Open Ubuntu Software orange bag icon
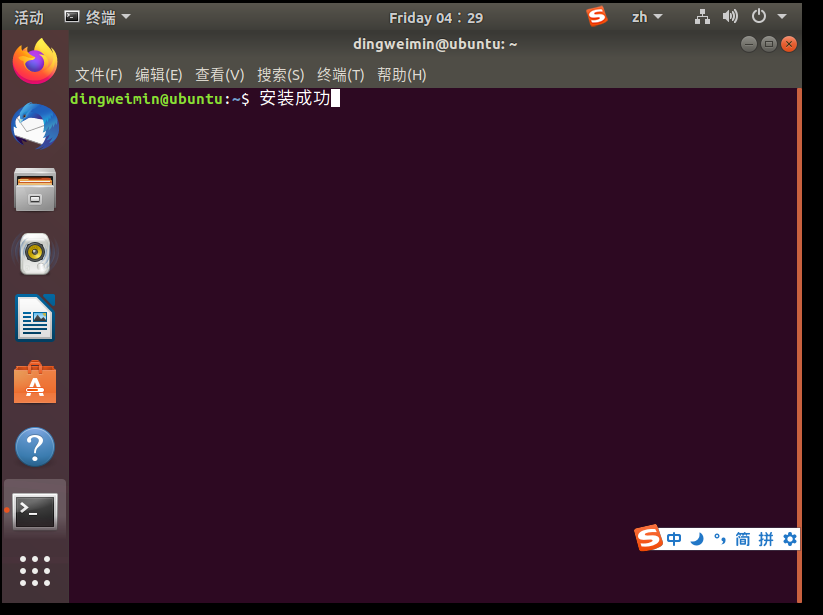This screenshot has width=823, height=615. coord(35,382)
